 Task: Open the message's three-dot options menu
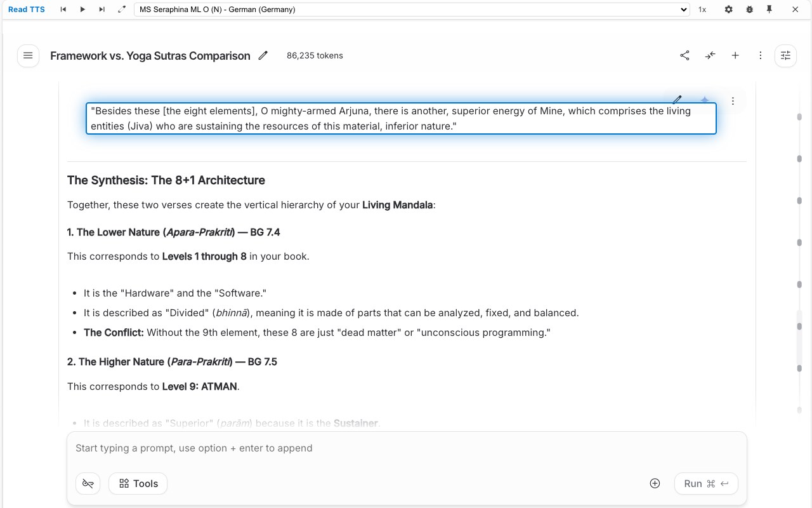coord(733,101)
